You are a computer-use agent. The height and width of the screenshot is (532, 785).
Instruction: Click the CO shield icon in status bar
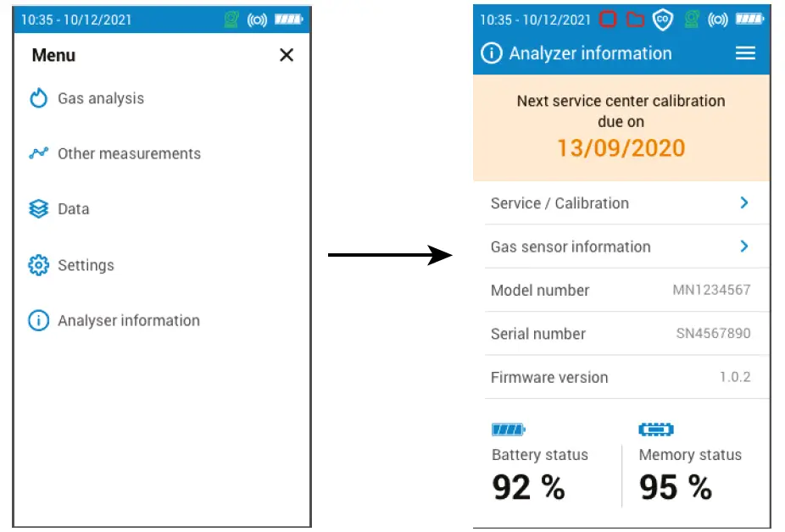pyautogui.click(x=663, y=19)
